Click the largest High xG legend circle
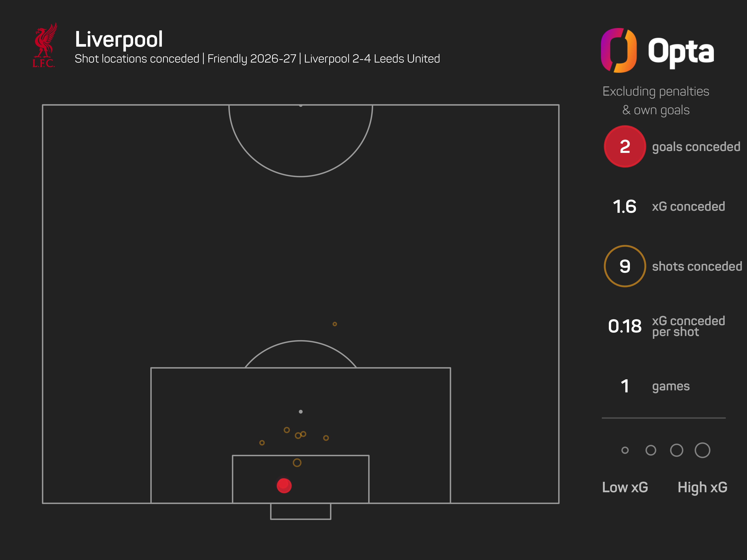The height and width of the screenshot is (560, 747). pos(702,450)
